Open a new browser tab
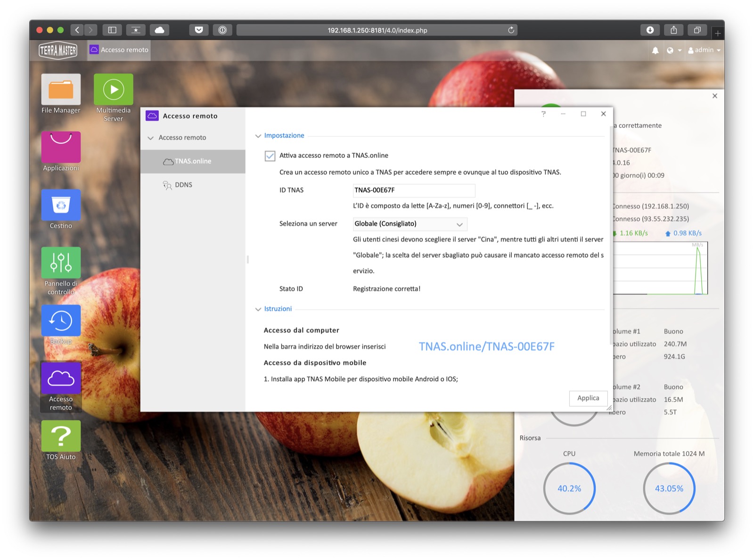754x560 pixels. pos(718,33)
